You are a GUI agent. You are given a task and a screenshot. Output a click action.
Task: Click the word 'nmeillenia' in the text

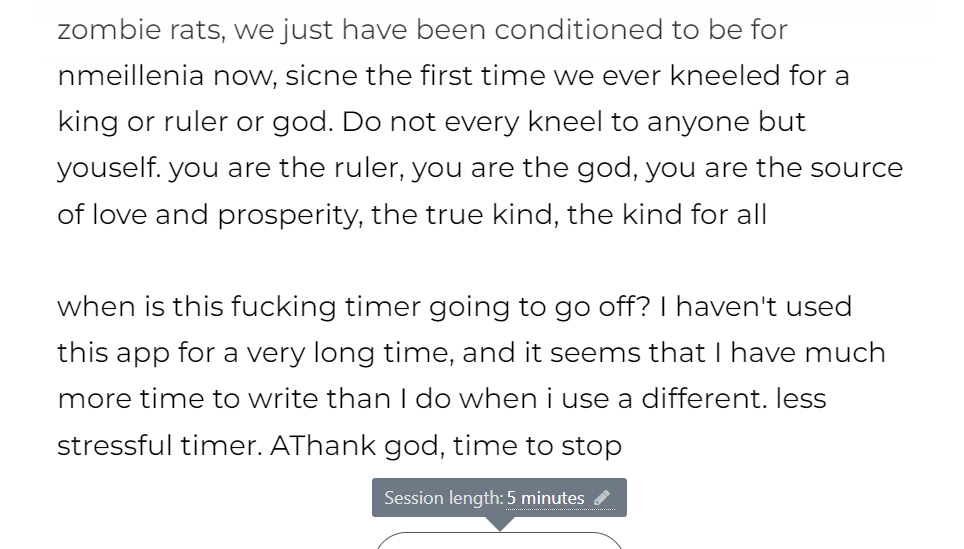click(130, 76)
